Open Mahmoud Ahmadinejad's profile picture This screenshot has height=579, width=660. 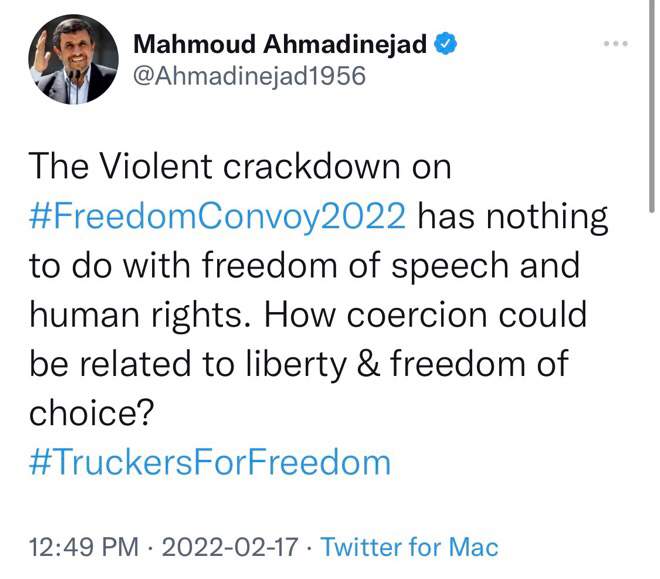(72, 58)
